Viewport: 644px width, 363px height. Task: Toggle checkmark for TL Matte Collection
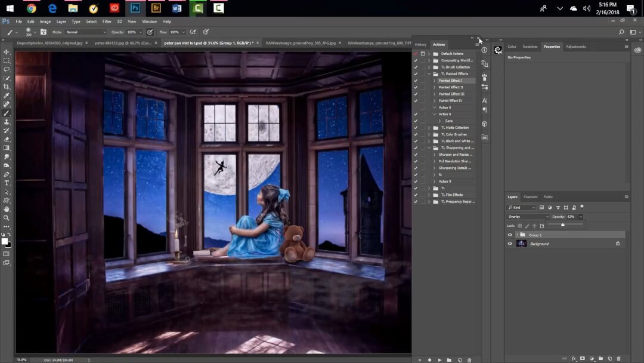point(416,127)
